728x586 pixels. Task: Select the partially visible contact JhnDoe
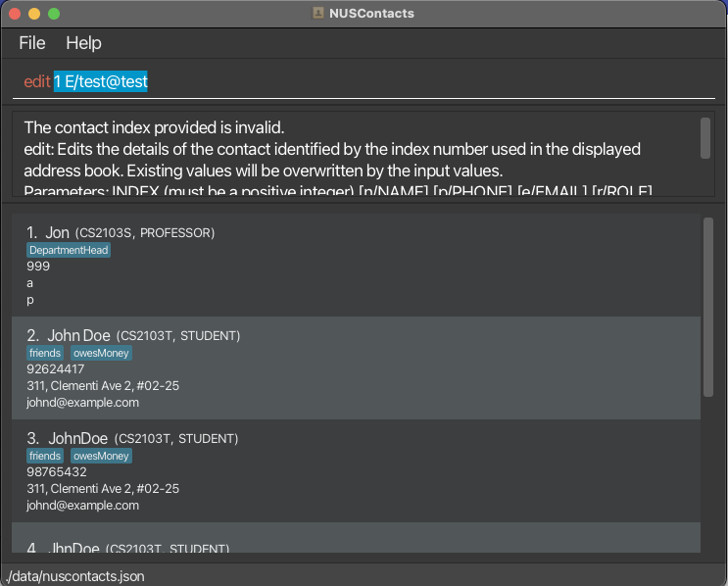click(356, 538)
